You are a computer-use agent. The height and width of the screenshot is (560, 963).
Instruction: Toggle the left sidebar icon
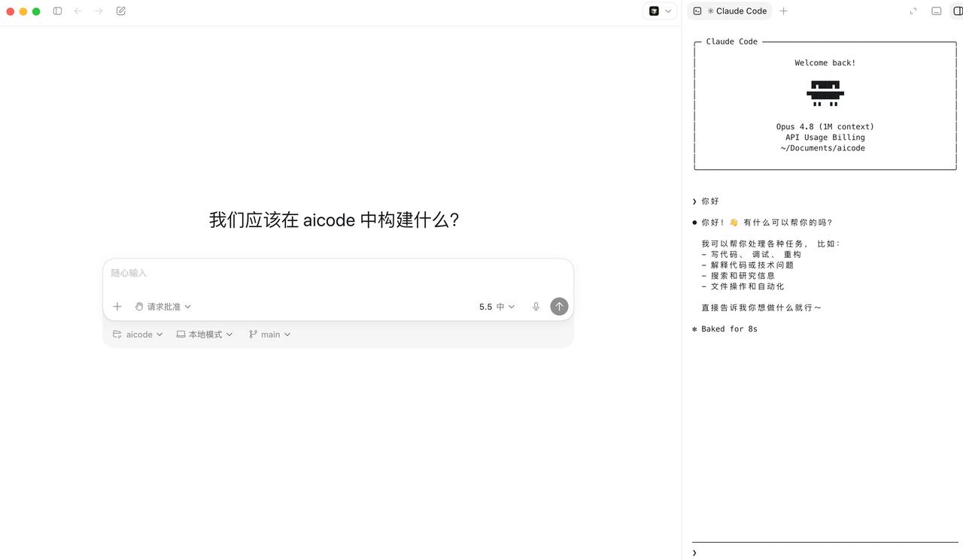tap(57, 11)
